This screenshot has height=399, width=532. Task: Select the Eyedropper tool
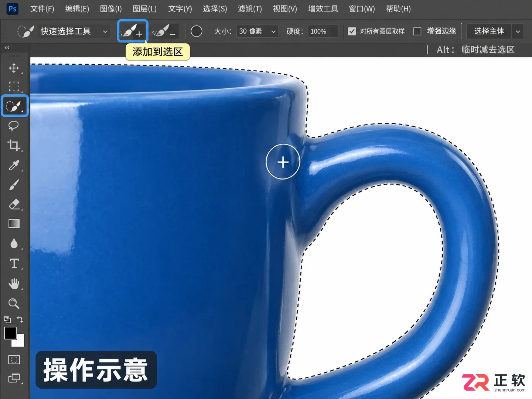click(14, 165)
